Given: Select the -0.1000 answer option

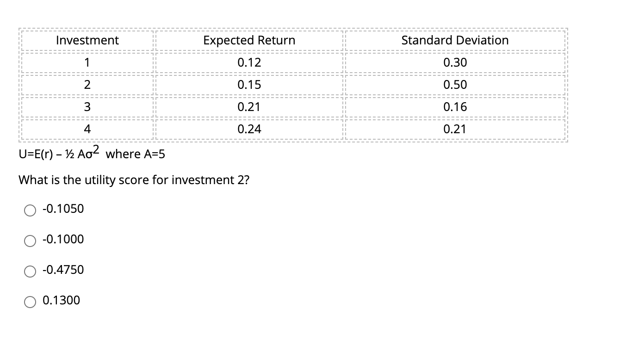Looking at the screenshot, I should click(x=30, y=241).
